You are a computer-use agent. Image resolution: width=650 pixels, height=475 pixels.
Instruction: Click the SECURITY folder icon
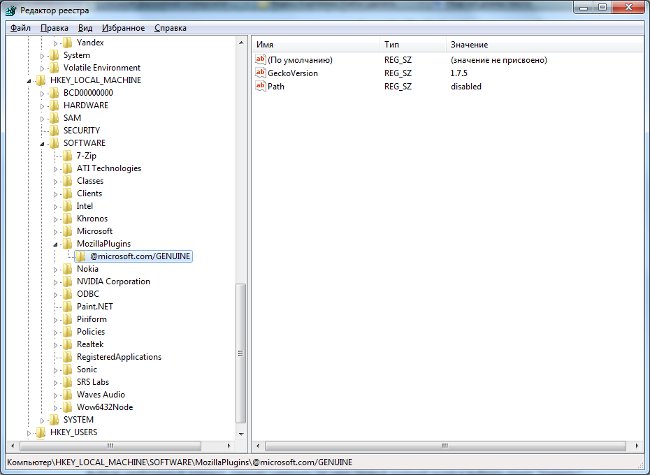point(54,131)
